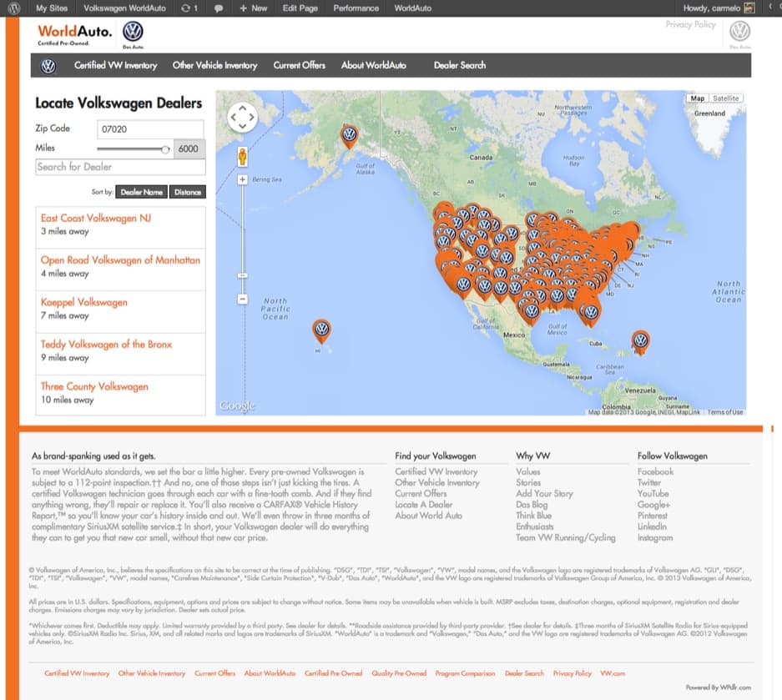782x700 pixels.
Task: Click Program Comparison bottom link
Action: [465, 673]
